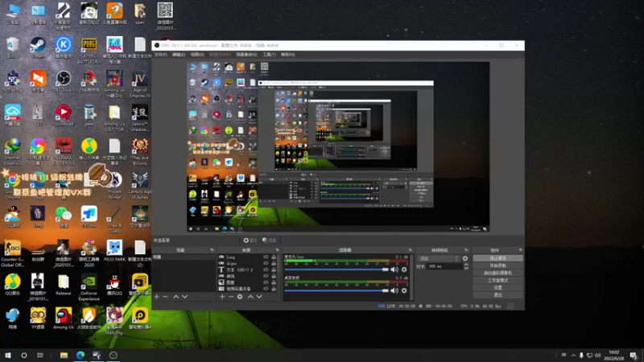Open settings gear for 麦克风/Aux audio
Image resolution: width=644 pixels, height=362 pixels.
pyautogui.click(x=405, y=269)
